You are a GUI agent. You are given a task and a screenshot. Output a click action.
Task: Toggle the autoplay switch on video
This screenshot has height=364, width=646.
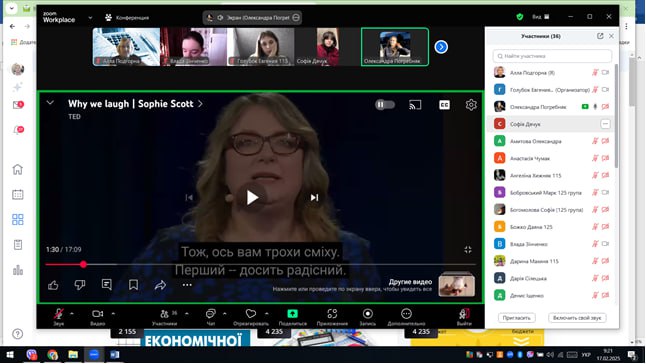[x=385, y=105]
